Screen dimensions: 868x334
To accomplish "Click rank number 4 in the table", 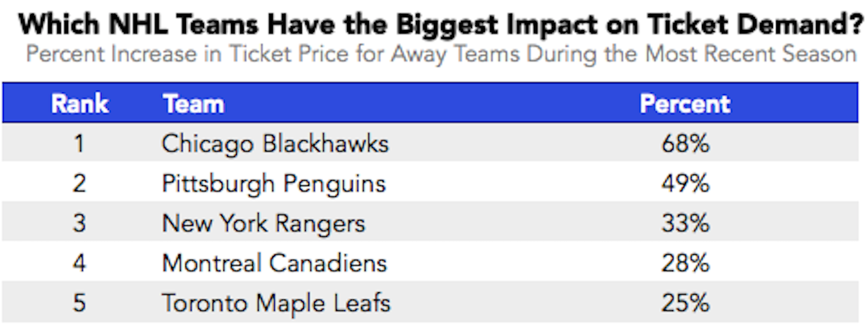I will pyautogui.click(x=79, y=263).
